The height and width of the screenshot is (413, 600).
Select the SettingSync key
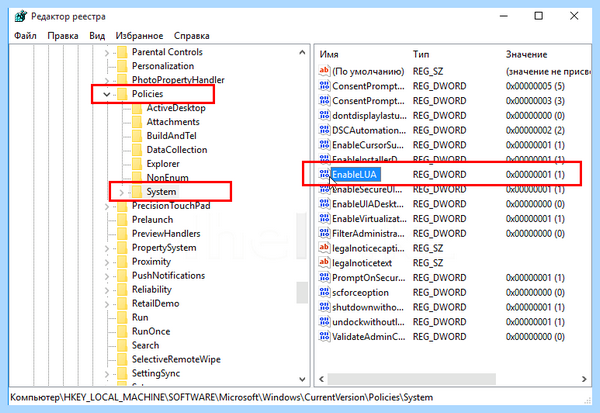[156, 373]
